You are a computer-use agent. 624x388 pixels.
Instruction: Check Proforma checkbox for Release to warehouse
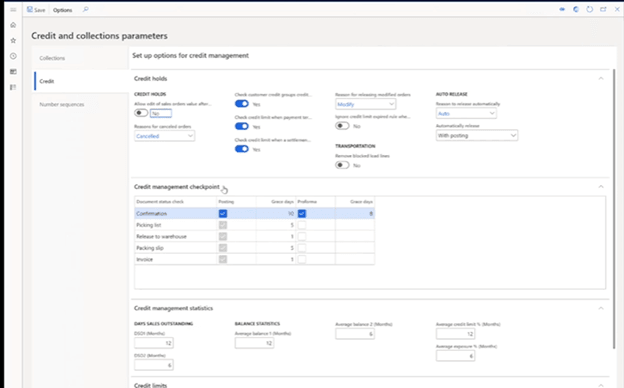pos(302,236)
